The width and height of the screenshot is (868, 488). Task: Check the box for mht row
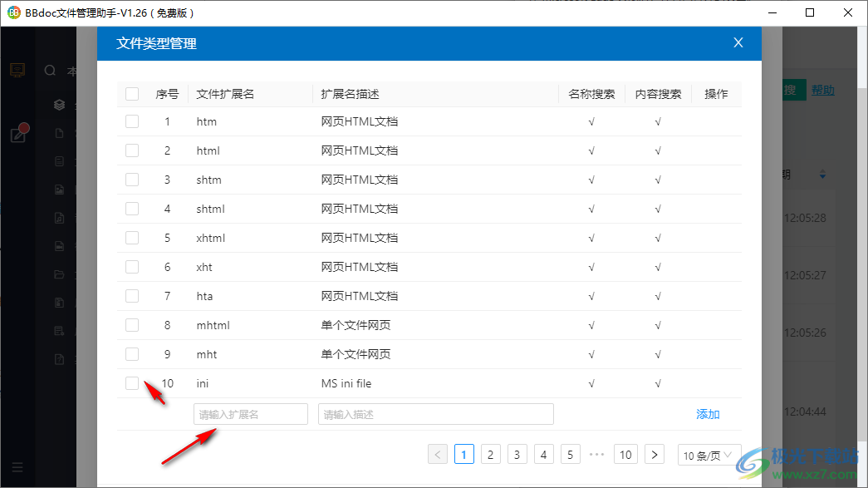pos(132,354)
